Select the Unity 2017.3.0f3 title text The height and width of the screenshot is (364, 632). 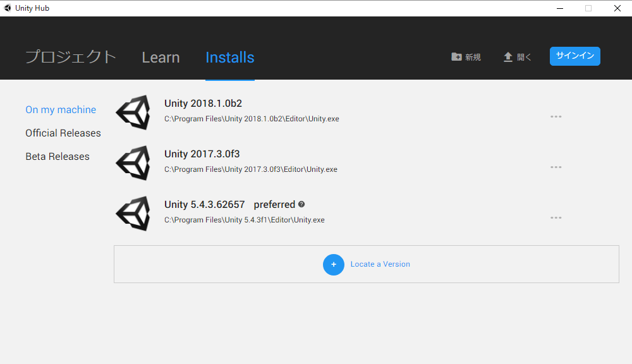[x=202, y=154]
